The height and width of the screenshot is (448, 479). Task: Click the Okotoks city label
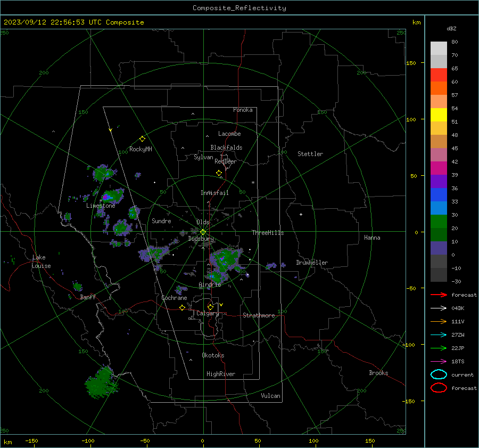pyautogui.click(x=213, y=355)
